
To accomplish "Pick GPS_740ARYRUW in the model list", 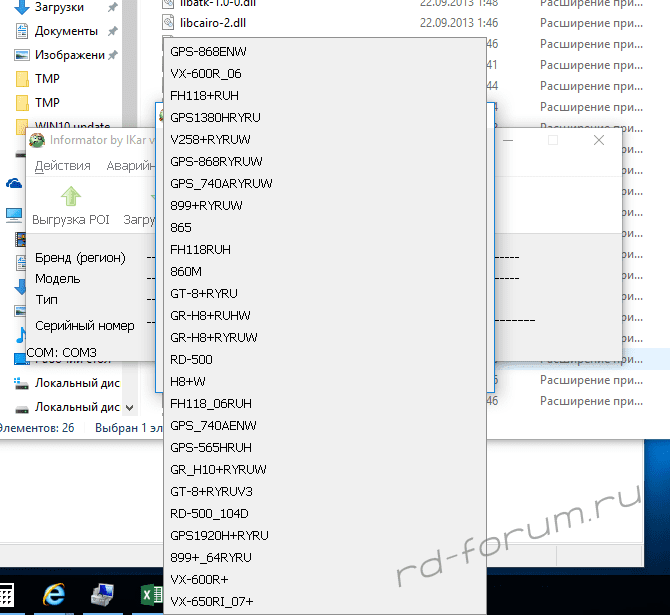I will pyautogui.click(x=325, y=184).
